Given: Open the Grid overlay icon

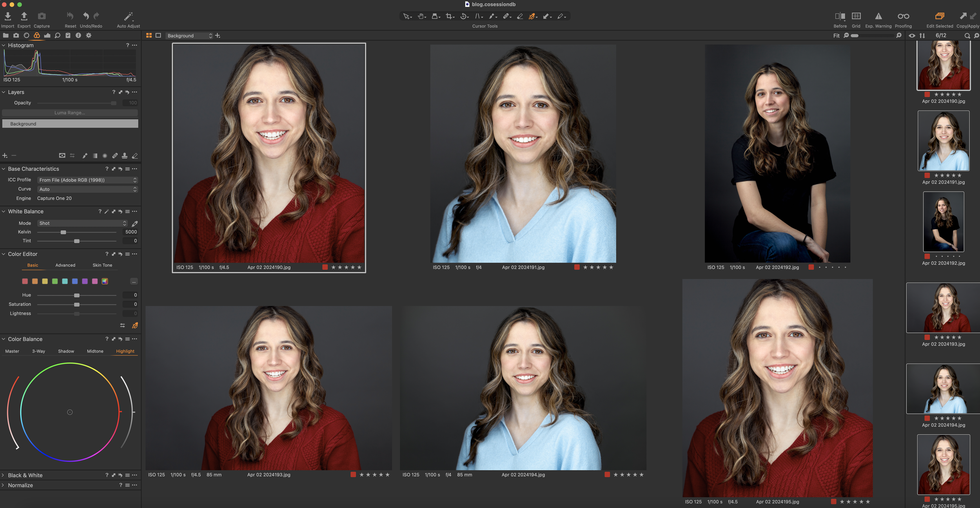Looking at the screenshot, I should pyautogui.click(x=856, y=16).
